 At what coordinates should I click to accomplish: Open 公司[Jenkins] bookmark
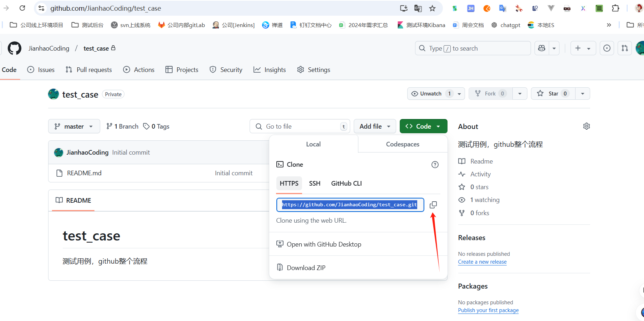[x=234, y=25]
